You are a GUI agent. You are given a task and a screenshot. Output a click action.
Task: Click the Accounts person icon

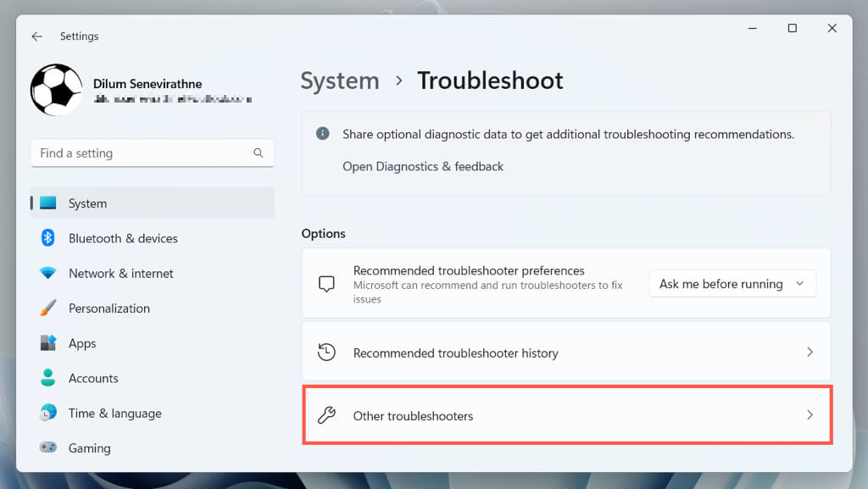click(48, 378)
